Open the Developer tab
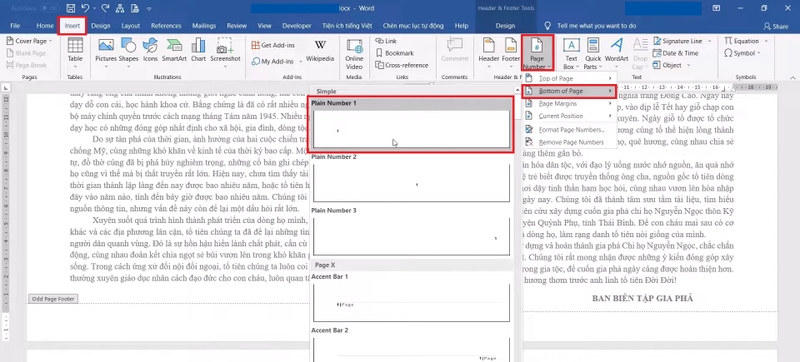 point(297,26)
